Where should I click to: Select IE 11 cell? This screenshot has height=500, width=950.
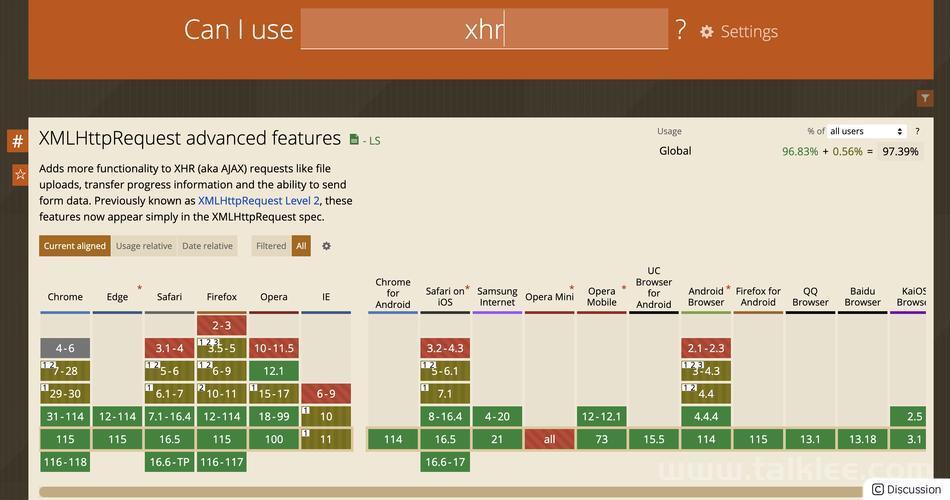pos(326,439)
